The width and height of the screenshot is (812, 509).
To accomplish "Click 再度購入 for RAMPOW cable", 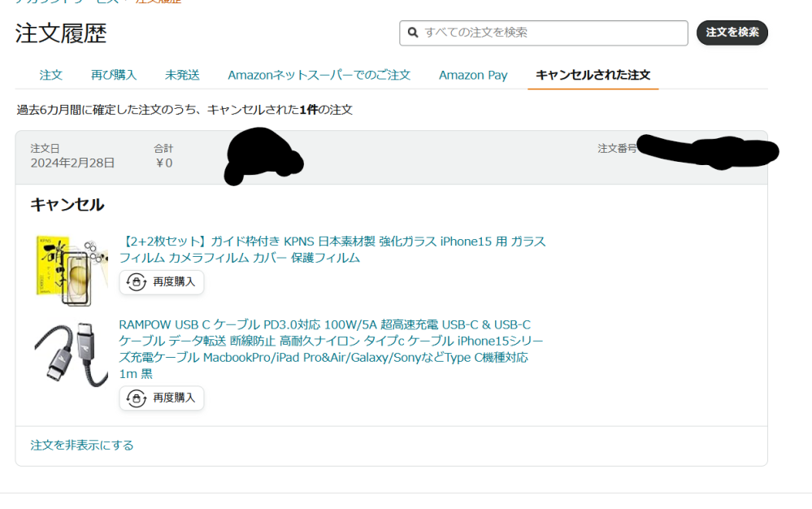I will 162,398.
